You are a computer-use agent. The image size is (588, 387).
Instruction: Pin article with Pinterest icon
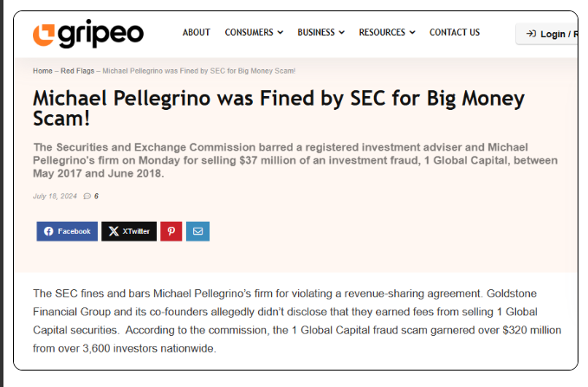click(171, 231)
